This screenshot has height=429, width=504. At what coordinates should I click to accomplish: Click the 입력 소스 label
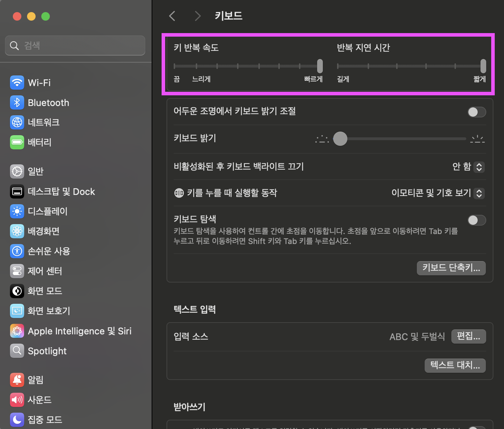pyautogui.click(x=191, y=337)
